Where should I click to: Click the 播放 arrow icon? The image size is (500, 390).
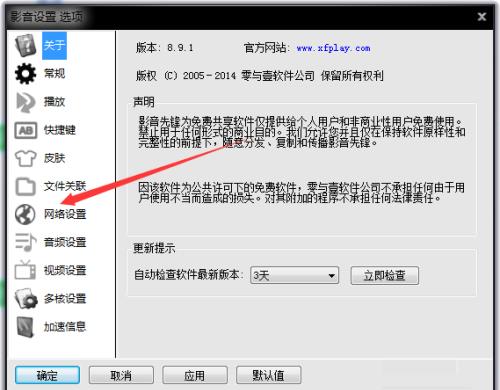25,102
